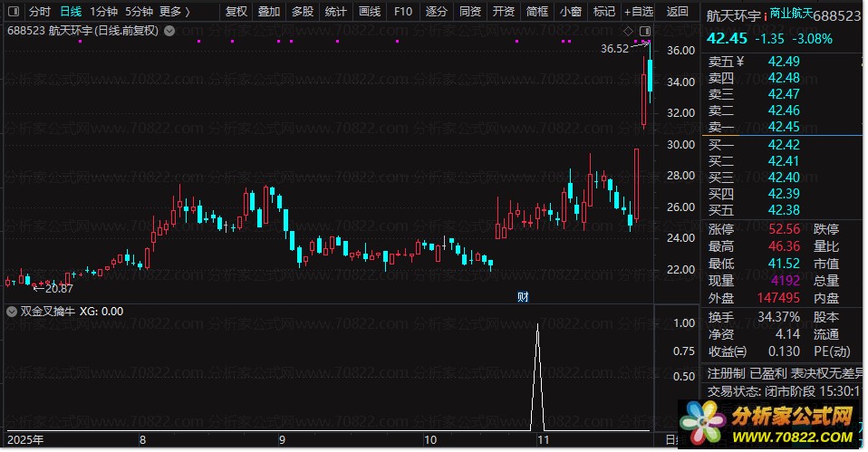
Task: Open the 复权 adjustment menu
Action: click(x=236, y=11)
